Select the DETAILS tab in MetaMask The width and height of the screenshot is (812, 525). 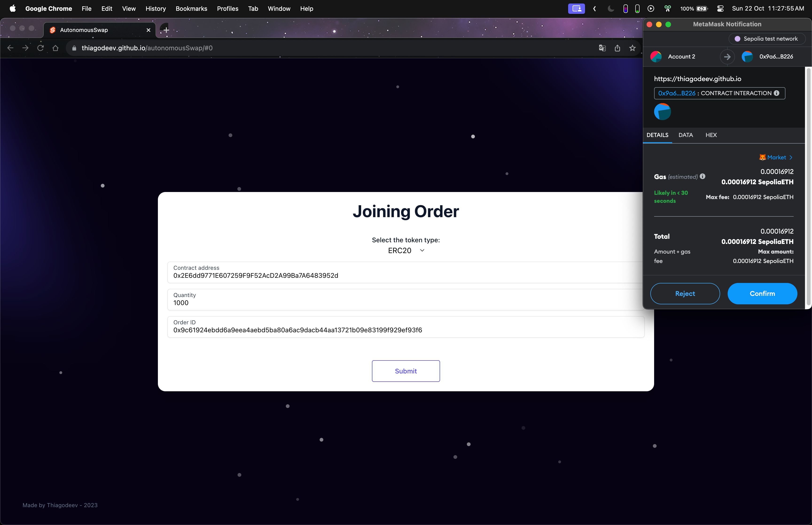coord(658,135)
